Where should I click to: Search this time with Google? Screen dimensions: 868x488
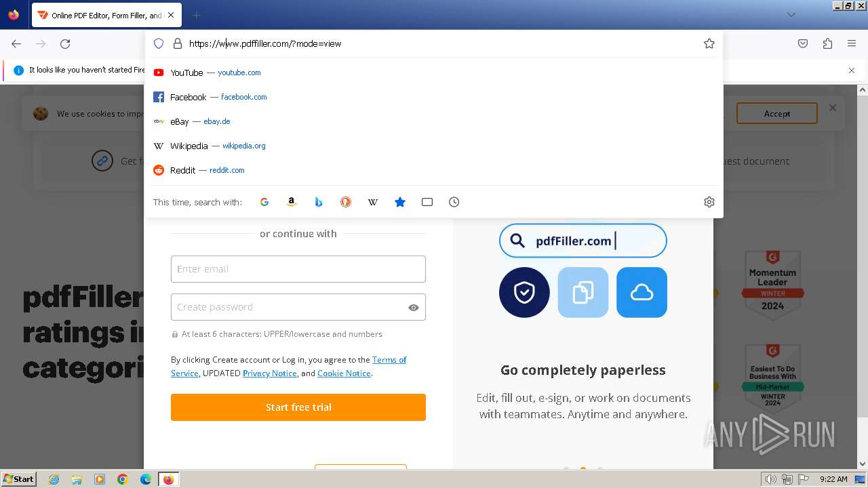point(264,202)
